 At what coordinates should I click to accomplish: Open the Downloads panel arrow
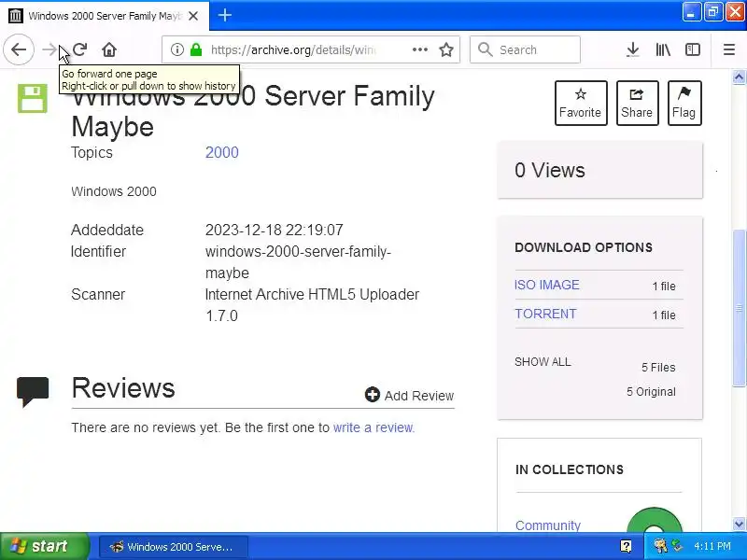point(633,49)
